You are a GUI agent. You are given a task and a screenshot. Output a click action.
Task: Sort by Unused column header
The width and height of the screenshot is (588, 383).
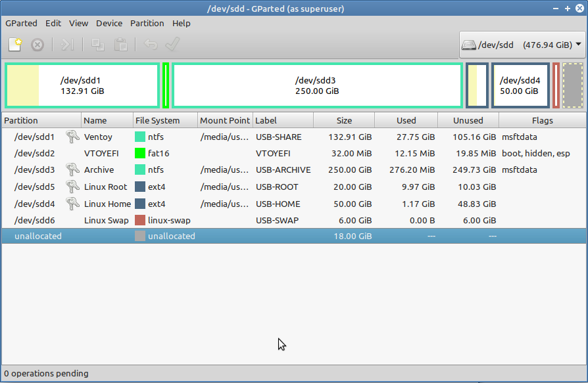[x=468, y=121]
